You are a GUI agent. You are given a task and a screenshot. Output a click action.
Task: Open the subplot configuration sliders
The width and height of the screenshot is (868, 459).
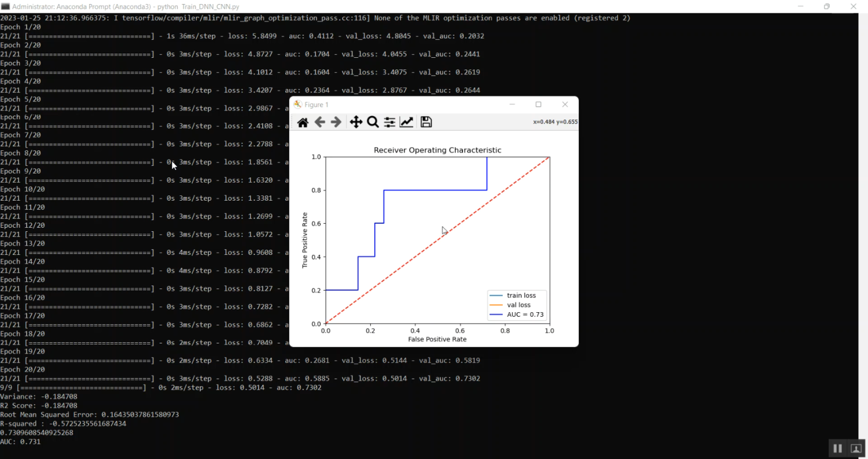coord(389,122)
